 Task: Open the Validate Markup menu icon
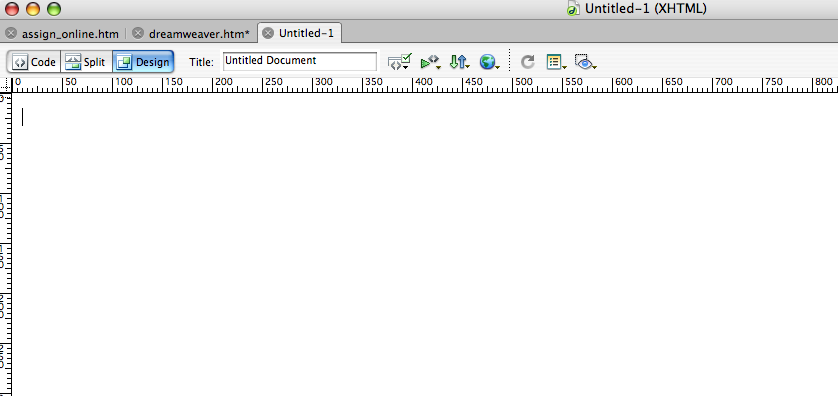[399, 62]
